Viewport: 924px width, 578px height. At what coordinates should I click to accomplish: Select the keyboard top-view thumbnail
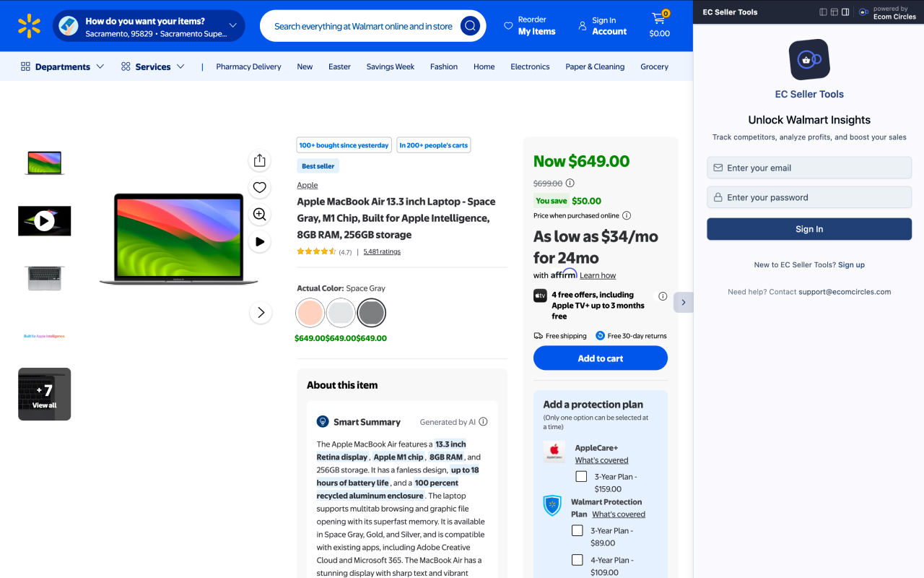pos(45,279)
